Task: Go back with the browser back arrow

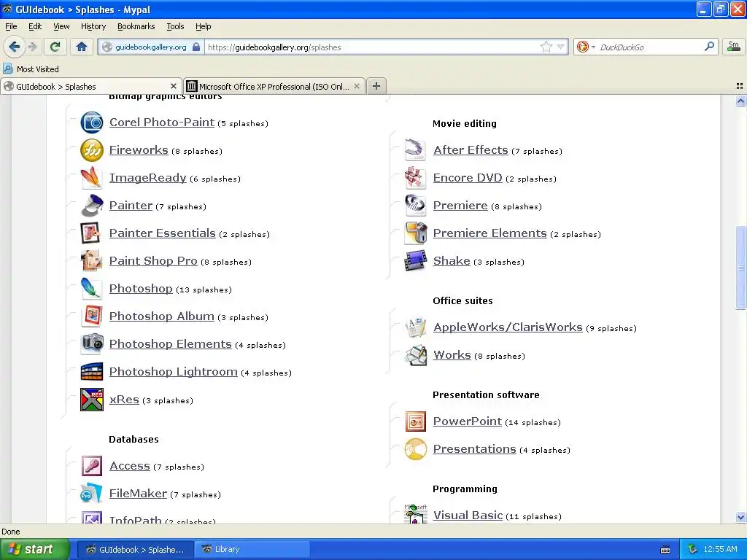Action: click(x=15, y=47)
